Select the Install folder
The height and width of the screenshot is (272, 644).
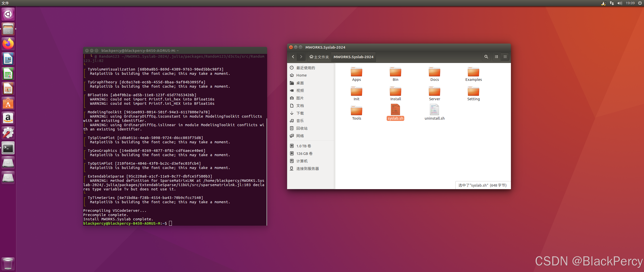395,94
